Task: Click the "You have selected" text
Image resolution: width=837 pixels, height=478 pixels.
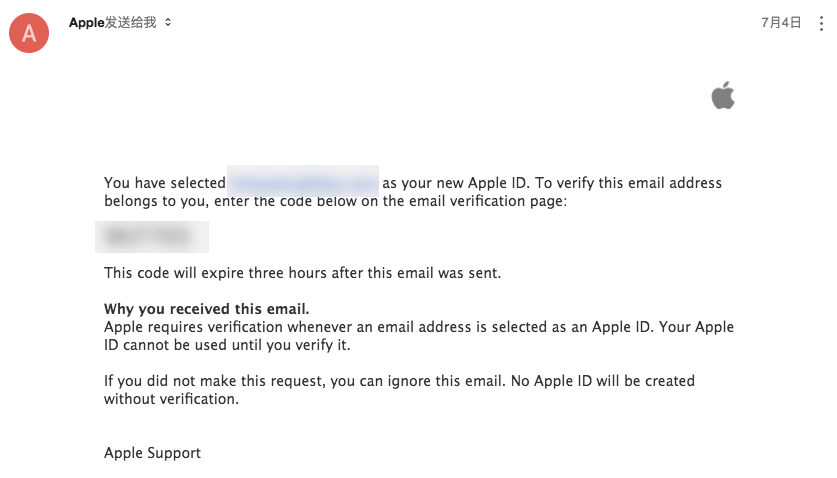Action: (x=164, y=183)
